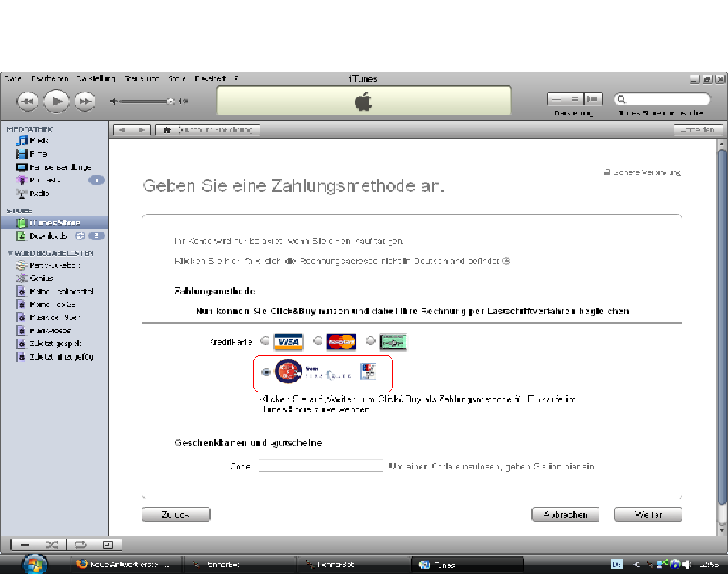
Task: Switch to list view button
Action: coord(556,99)
